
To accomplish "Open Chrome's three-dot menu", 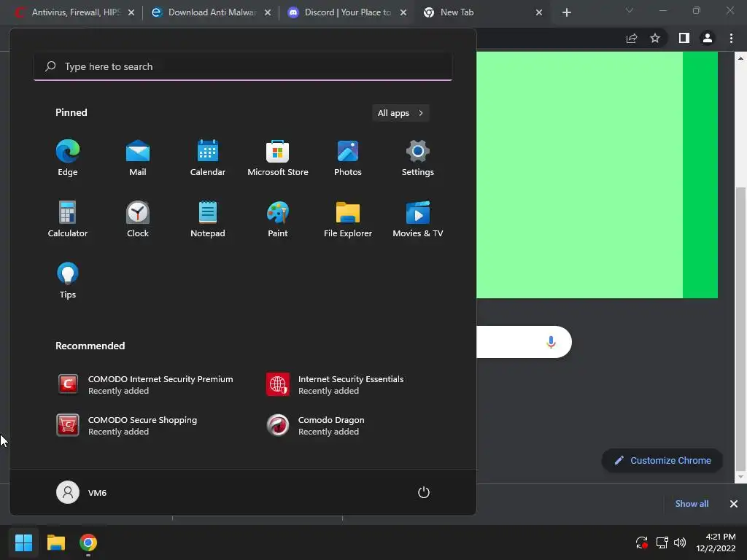I will [x=731, y=38].
